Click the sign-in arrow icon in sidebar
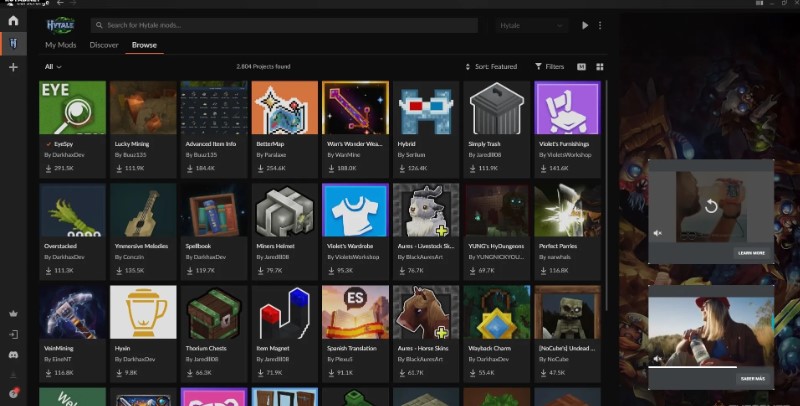The height and width of the screenshot is (406, 800). [x=13, y=334]
